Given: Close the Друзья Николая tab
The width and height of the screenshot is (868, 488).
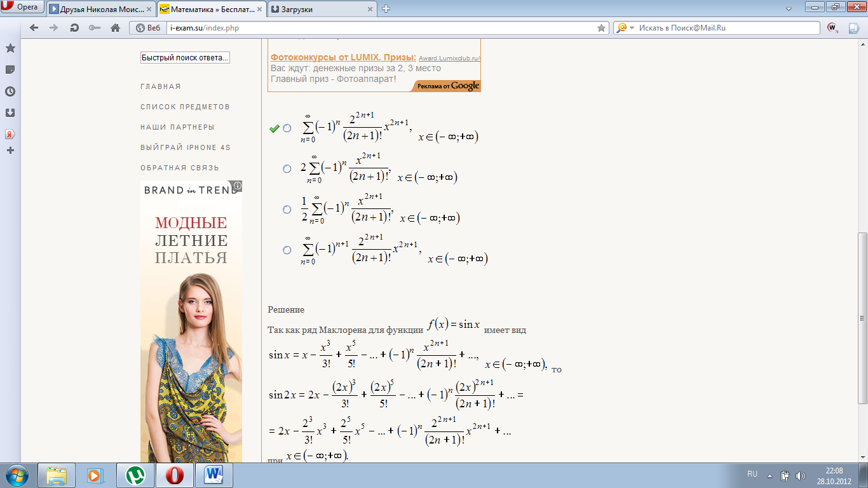Looking at the screenshot, I should click(x=149, y=9).
